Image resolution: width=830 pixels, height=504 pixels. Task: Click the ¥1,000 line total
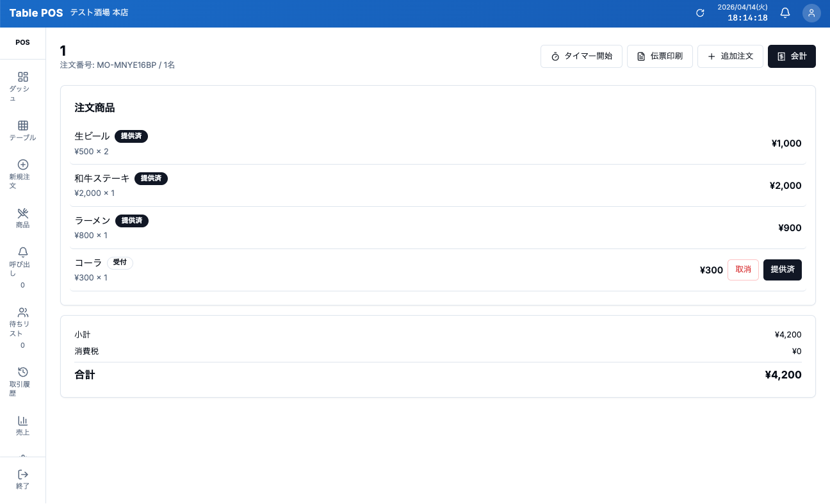786,143
